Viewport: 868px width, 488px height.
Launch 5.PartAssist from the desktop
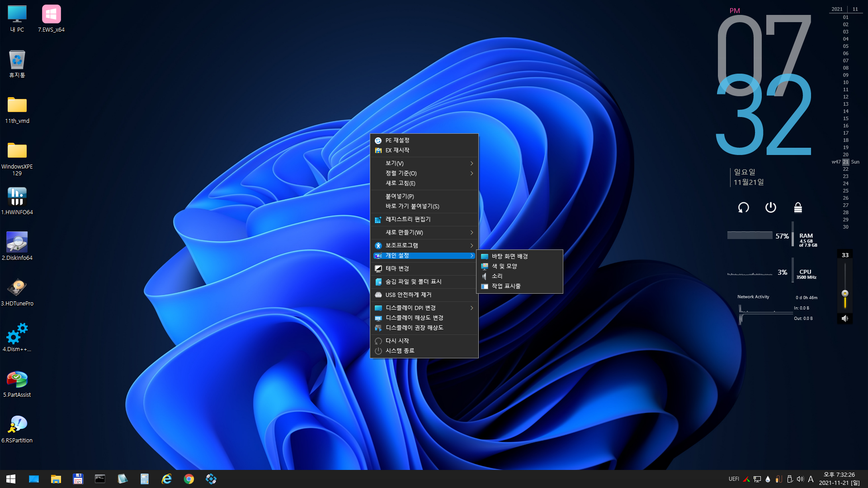pyautogui.click(x=17, y=383)
